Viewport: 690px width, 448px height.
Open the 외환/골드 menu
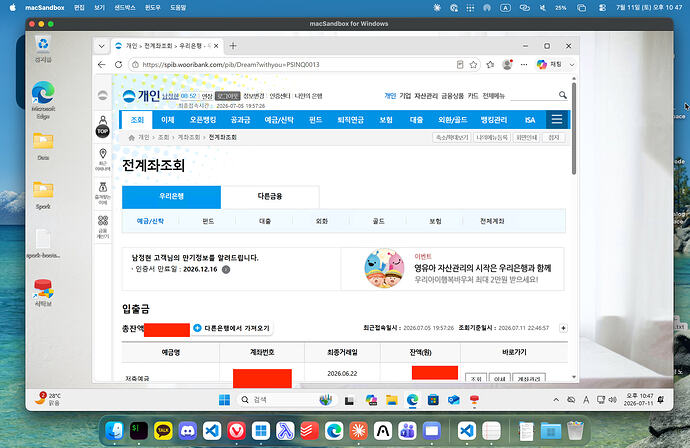coord(452,120)
